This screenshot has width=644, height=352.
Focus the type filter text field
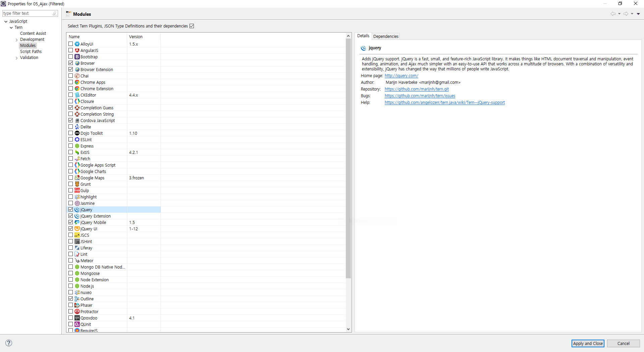28,13
